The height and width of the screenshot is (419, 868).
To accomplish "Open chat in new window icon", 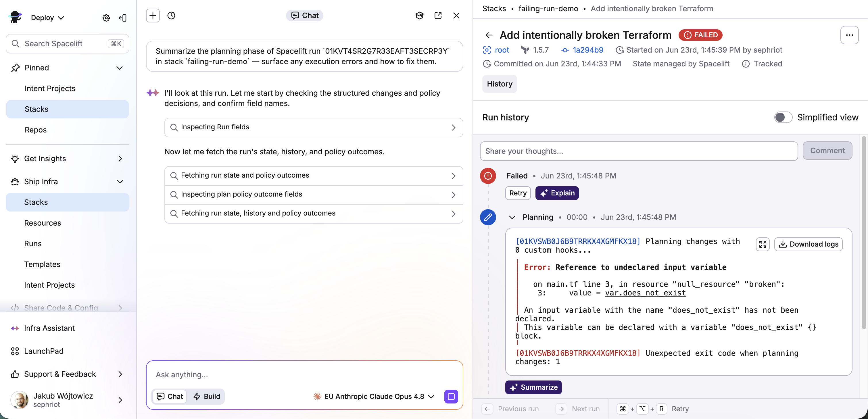I will pyautogui.click(x=438, y=16).
